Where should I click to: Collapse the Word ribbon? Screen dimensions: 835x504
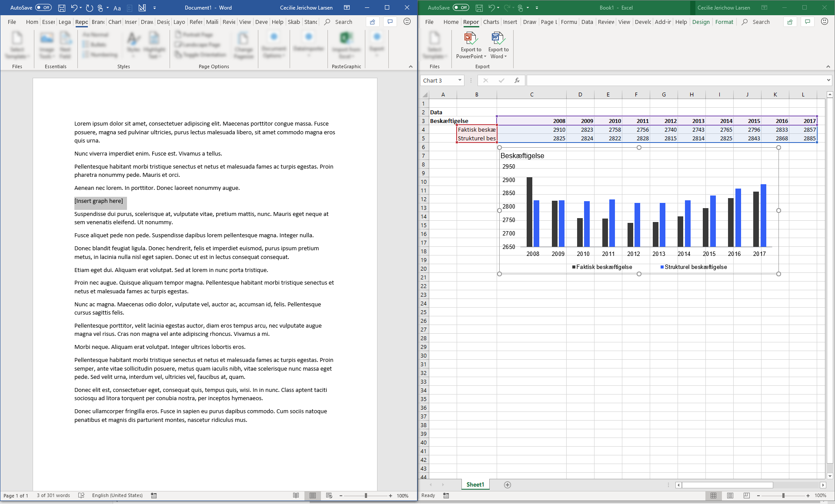coord(411,66)
